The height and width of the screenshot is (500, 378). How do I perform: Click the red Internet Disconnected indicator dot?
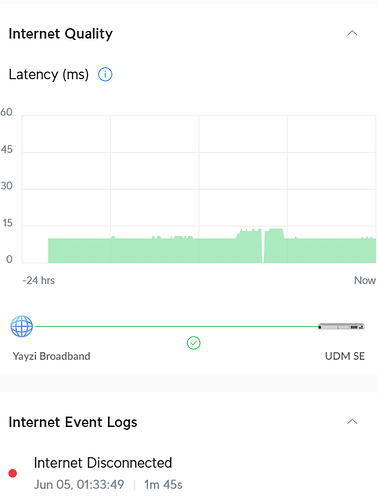click(13, 473)
